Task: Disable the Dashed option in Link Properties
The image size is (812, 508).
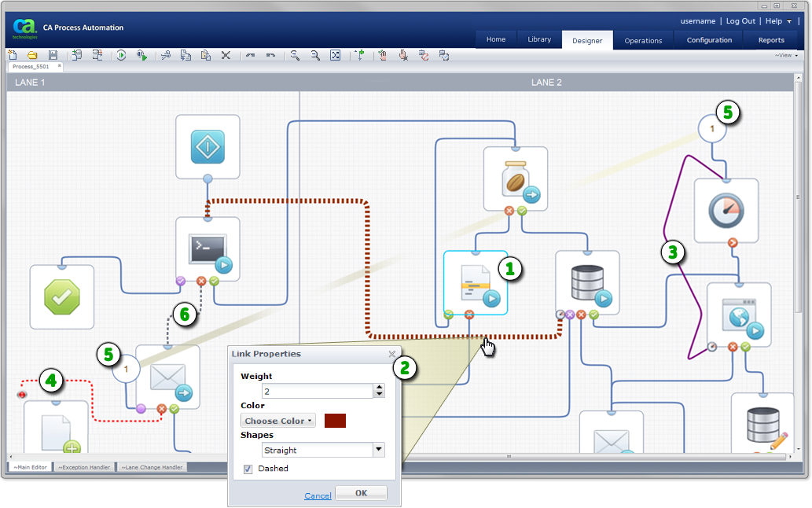Action: [x=248, y=469]
